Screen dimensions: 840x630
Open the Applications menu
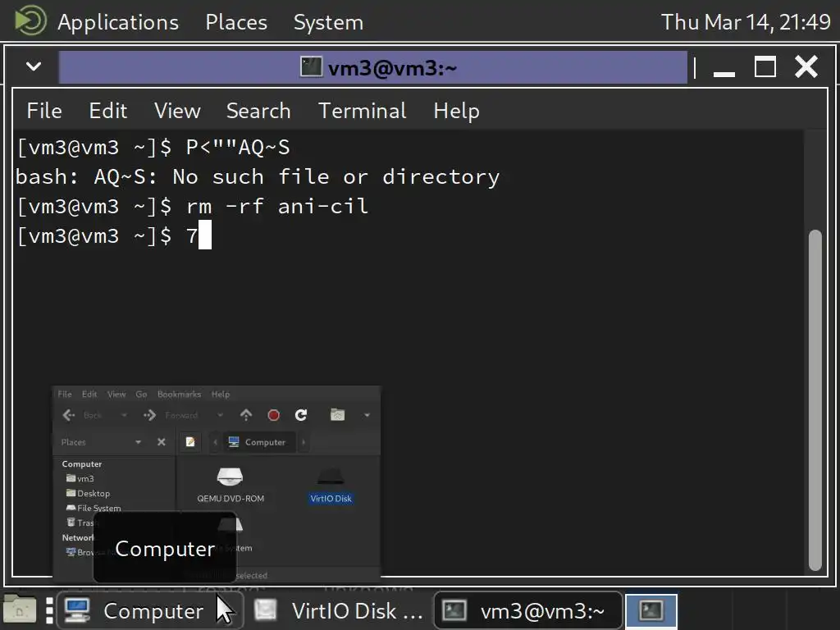point(118,22)
